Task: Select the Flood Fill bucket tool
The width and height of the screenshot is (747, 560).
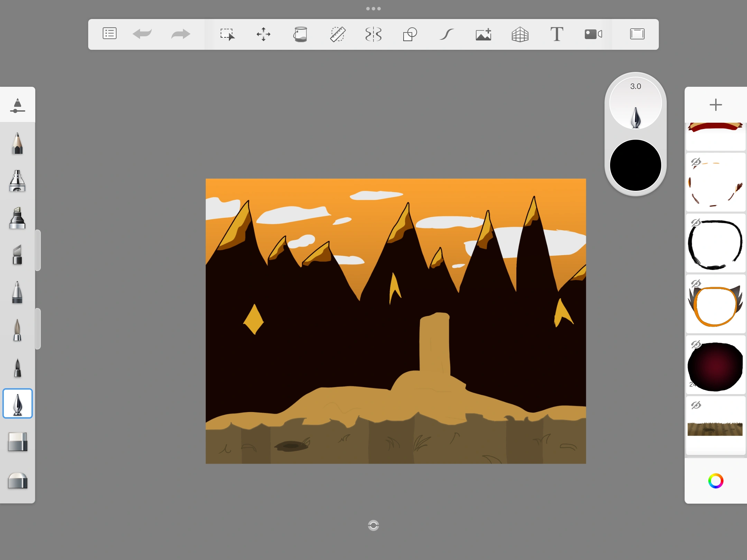Action: tap(300, 34)
